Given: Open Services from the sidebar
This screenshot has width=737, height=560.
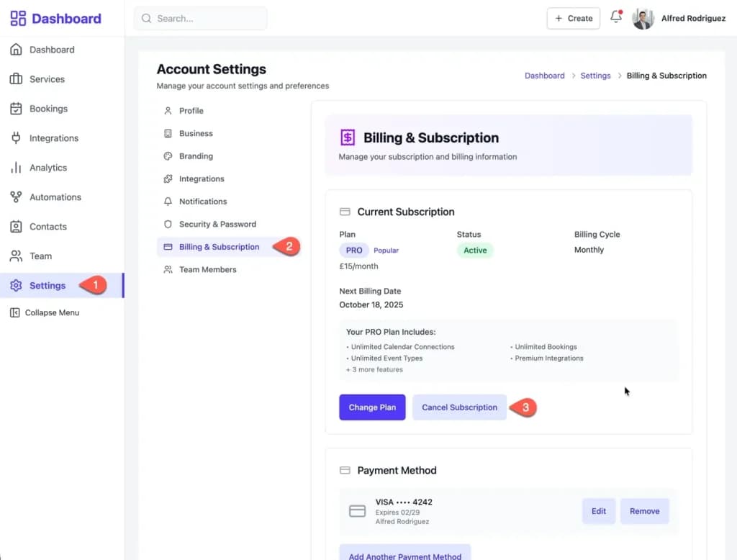Looking at the screenshot, I should point(47,79).
